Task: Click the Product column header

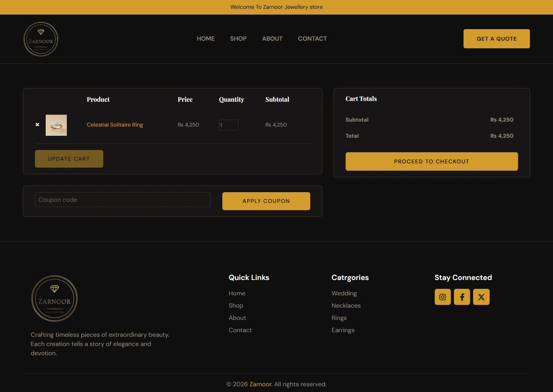Action: pyautogui.click(x=98, y=99)
